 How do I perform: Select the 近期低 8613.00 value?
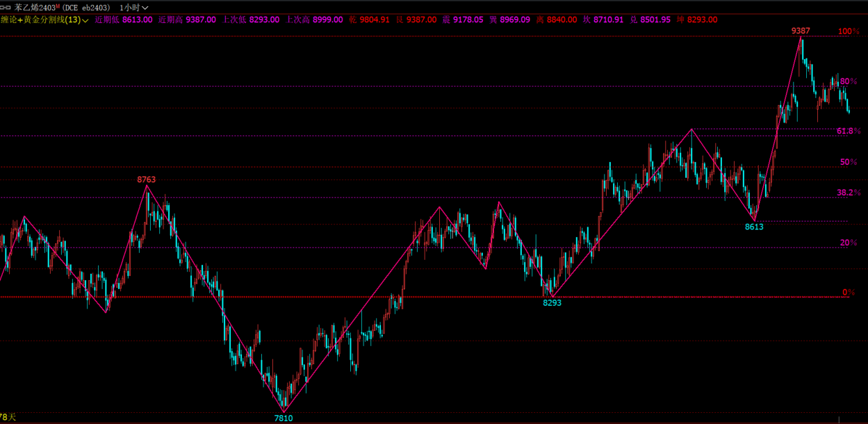pos(123,19)
